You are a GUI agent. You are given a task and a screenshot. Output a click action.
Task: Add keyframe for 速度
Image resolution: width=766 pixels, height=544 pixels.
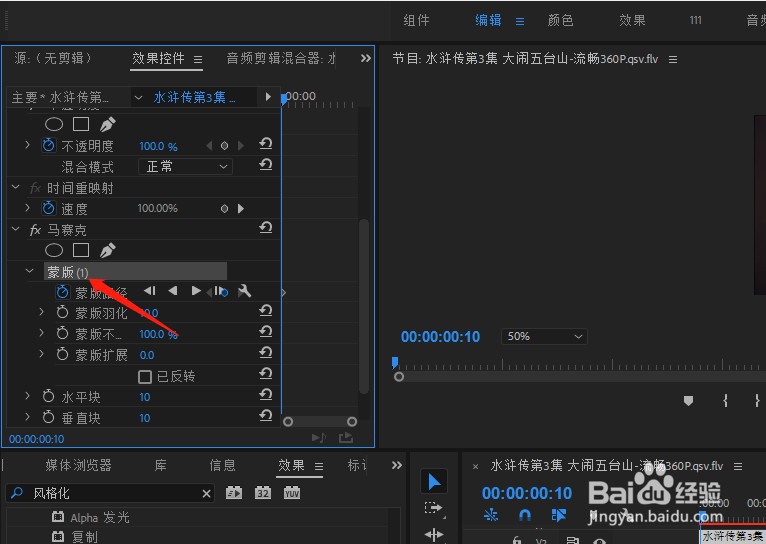[224, 209]
